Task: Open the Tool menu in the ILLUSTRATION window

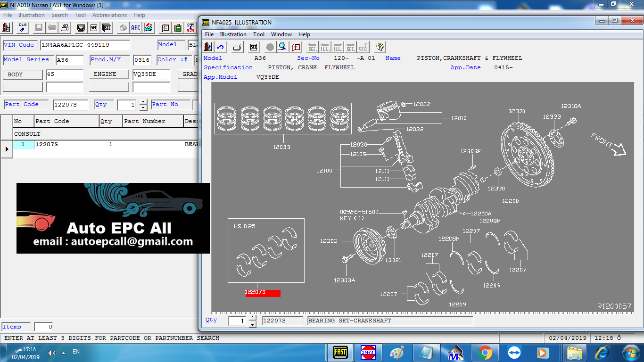Action: click(x=259, y=34)
